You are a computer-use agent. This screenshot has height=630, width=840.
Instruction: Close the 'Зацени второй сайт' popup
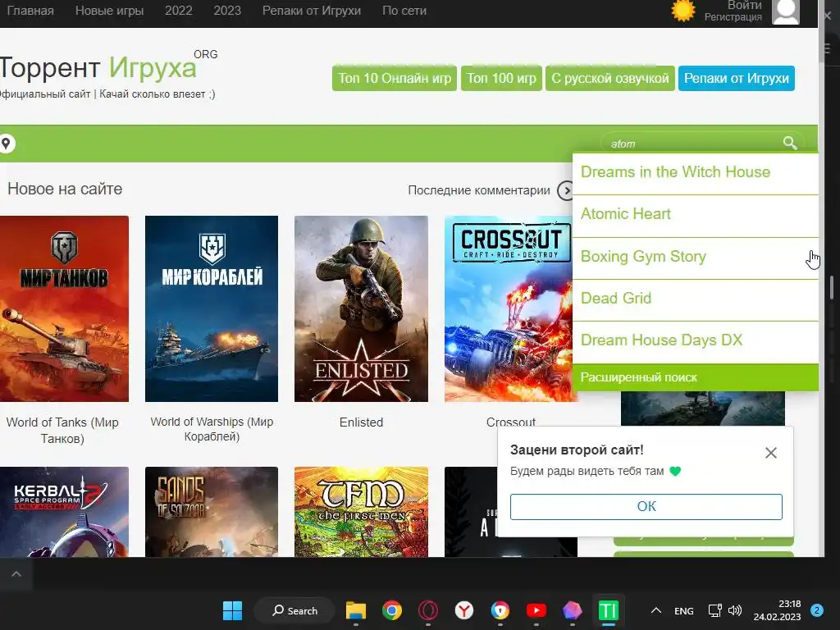[x=771, y=453]
